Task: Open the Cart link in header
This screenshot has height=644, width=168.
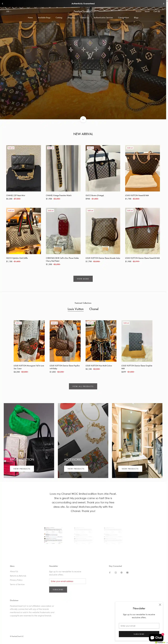Action: click(157, 11)
